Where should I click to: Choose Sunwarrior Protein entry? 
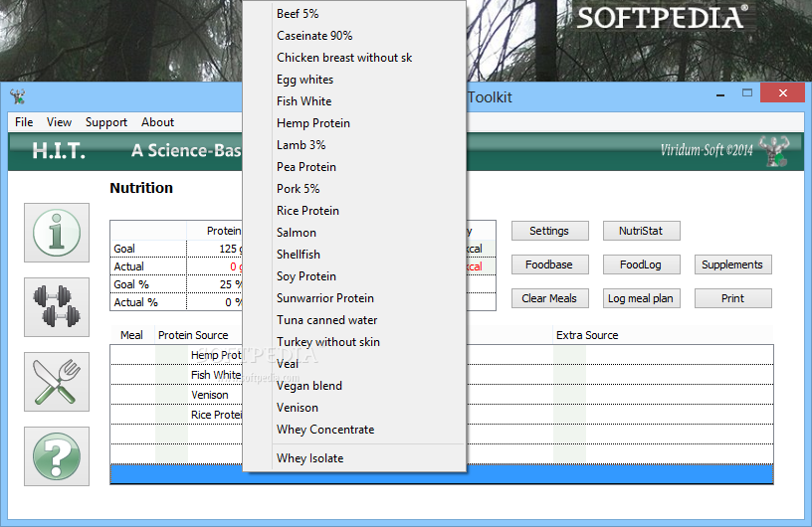point(354,298)
